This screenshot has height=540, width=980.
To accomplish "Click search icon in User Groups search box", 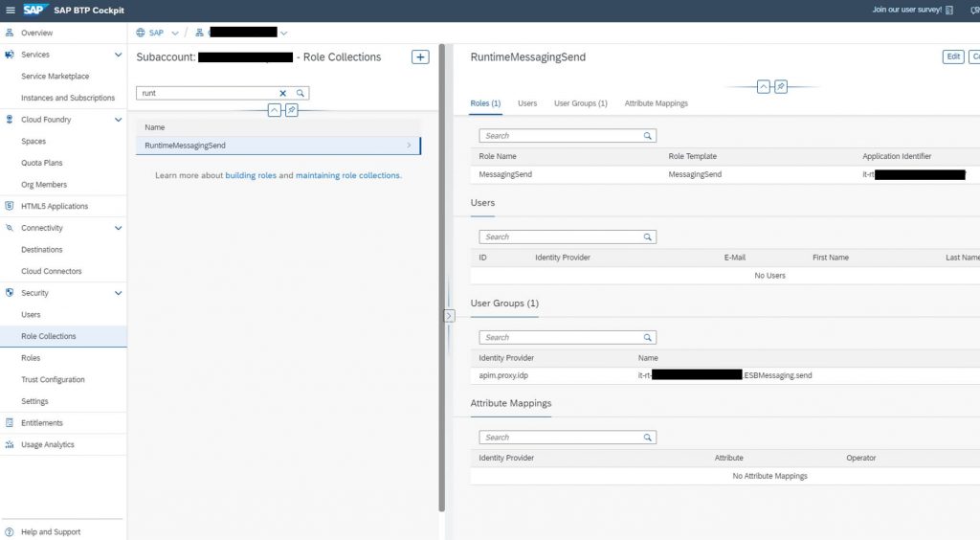I will point(648,337).
